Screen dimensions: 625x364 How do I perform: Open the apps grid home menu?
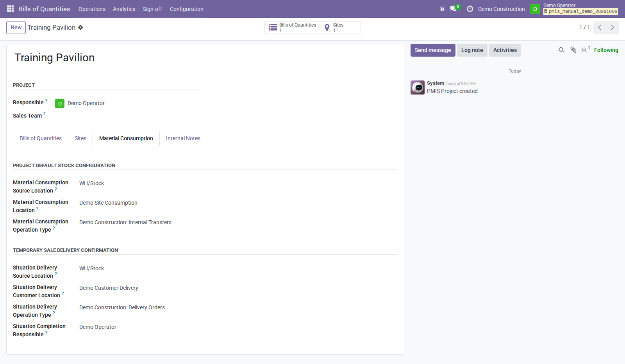10,9
